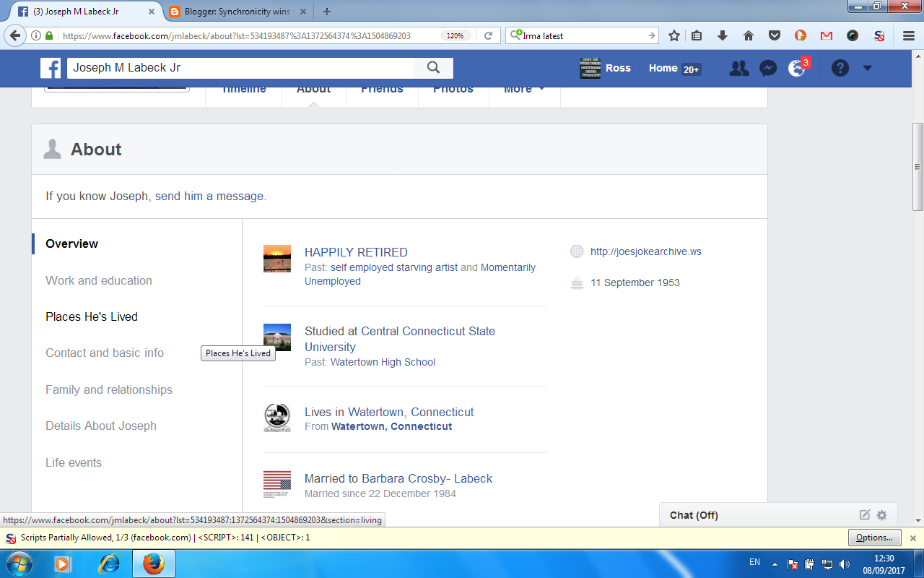The width and height of the screenshot is (924, 578).
Task: Click the DuckDuckGo toolbar icon
Action: click(801, 35)
